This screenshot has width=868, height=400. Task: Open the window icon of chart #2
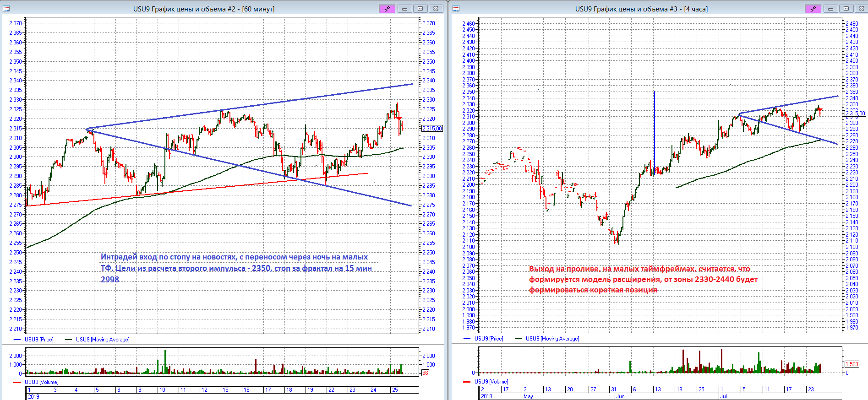[6, 9]
